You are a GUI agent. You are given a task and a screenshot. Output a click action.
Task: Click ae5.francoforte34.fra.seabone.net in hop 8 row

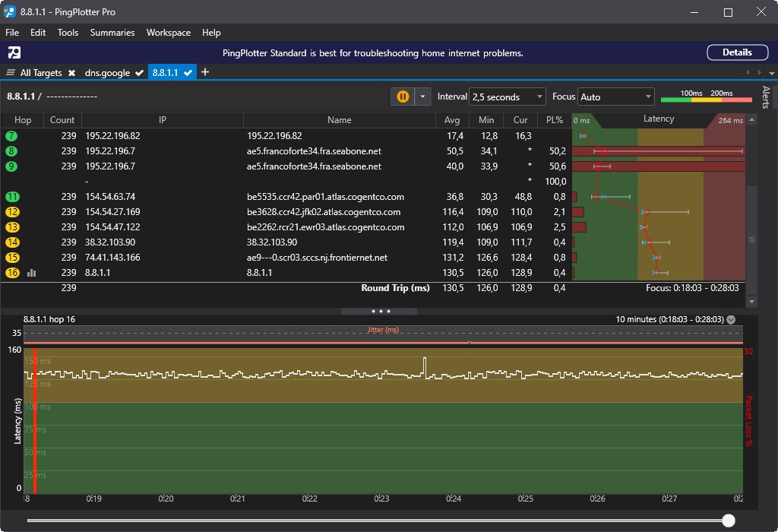coord(314,151)
